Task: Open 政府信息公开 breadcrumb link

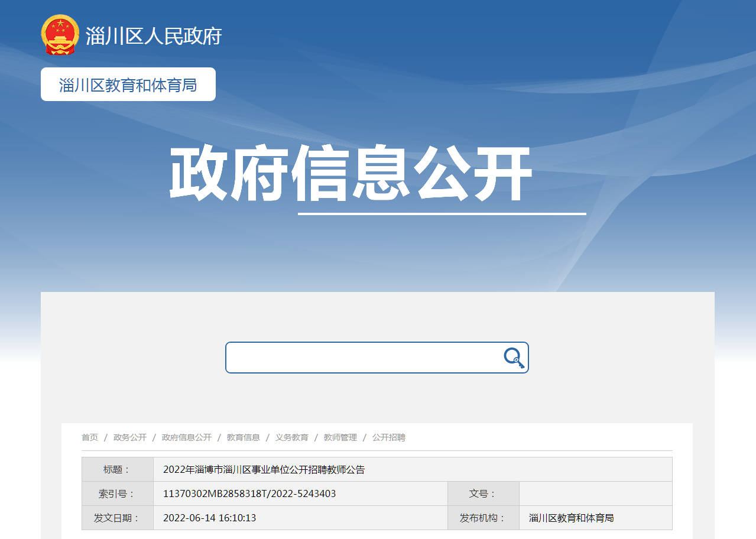Action: coord(187,438)
